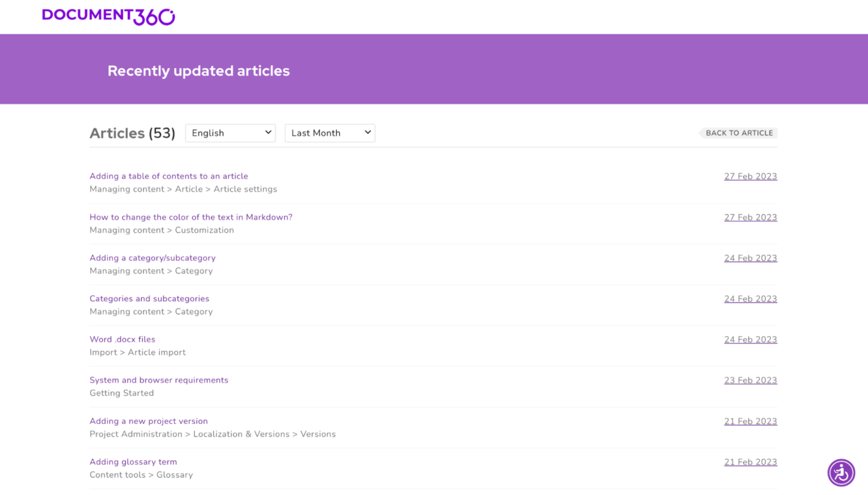Open the accessibility widget icon
The height and width of the screenshot is (495, 868).
tap(841, 472)
